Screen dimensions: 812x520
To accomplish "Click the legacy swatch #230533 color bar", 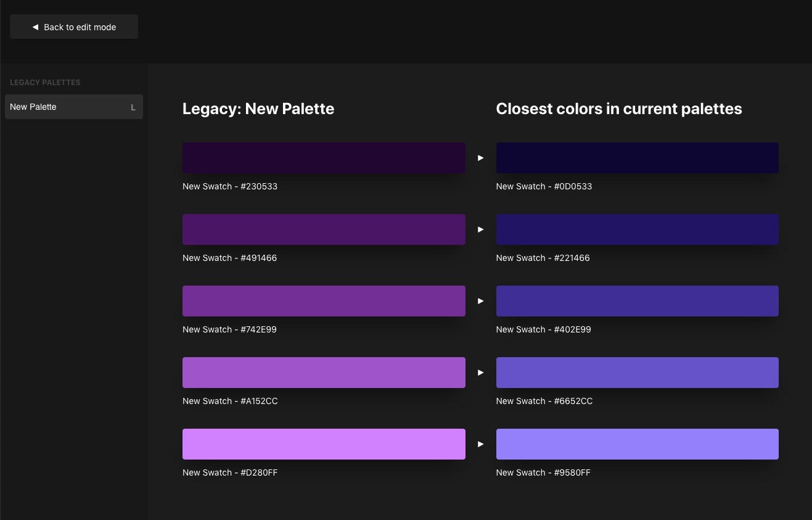I will [324, 158].
